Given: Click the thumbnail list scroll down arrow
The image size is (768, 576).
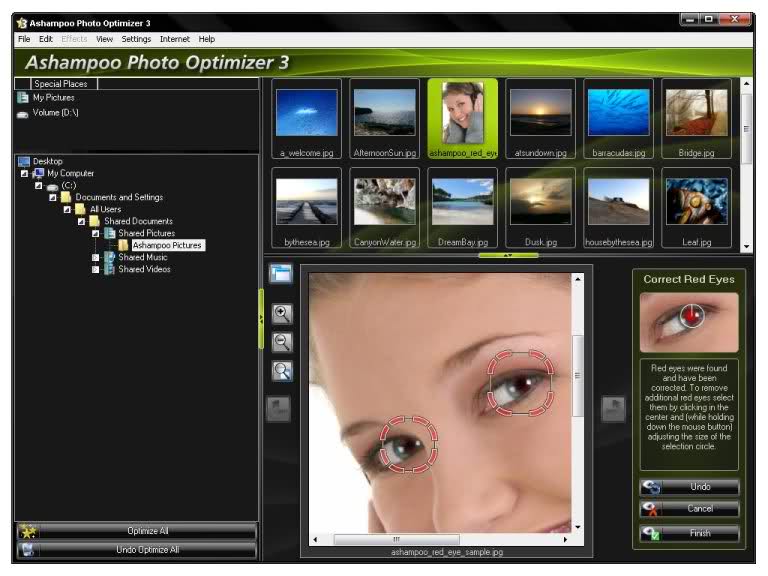Looking at the screenshot, I should (746, 246).
